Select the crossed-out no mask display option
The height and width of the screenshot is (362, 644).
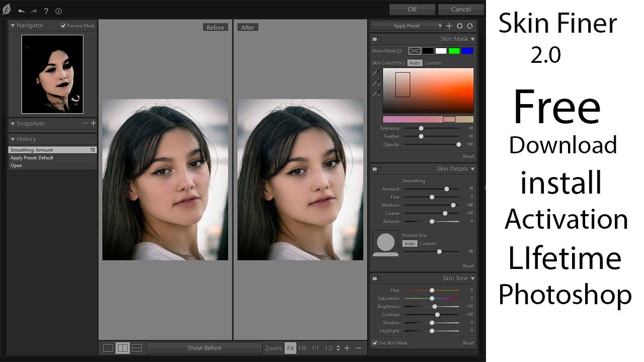415,51
